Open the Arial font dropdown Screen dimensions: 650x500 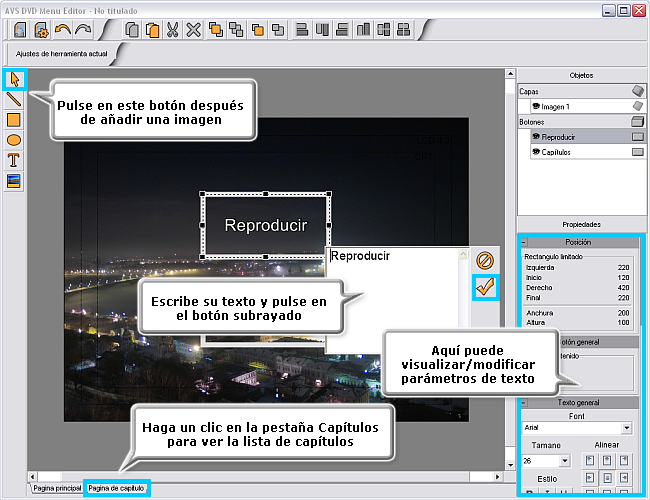(627, 428)
